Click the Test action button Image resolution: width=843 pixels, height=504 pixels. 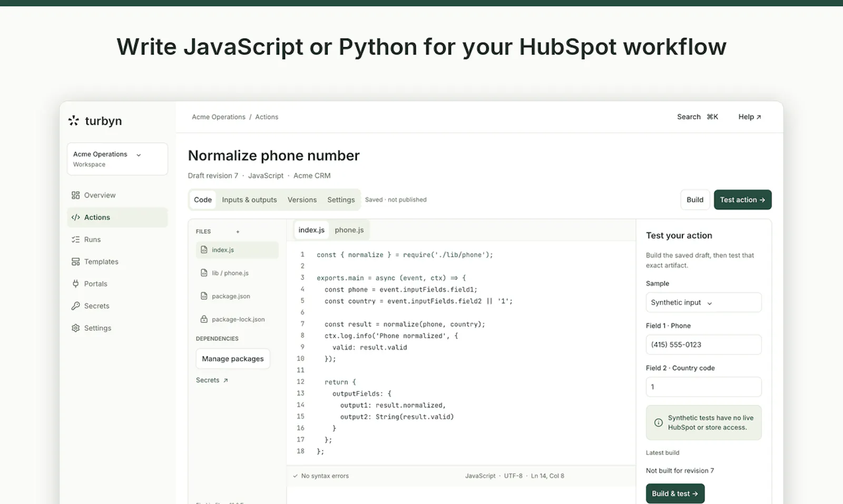tap(742, 200)
